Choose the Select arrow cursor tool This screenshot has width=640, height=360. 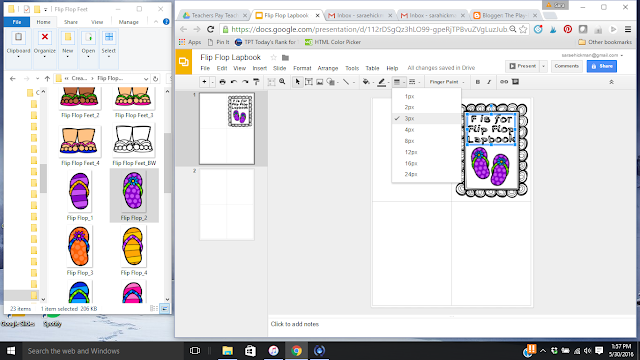[298, 82]
